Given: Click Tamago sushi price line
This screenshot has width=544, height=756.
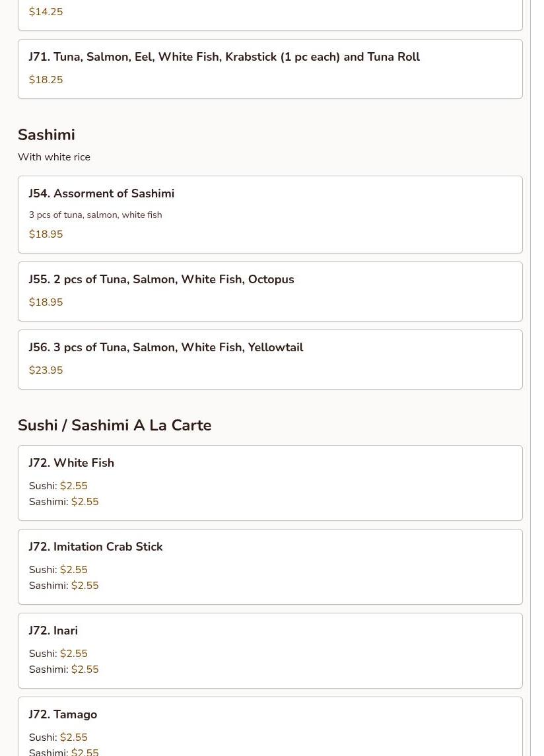Looking at the screenshot, I should click(x=58, y=738).
